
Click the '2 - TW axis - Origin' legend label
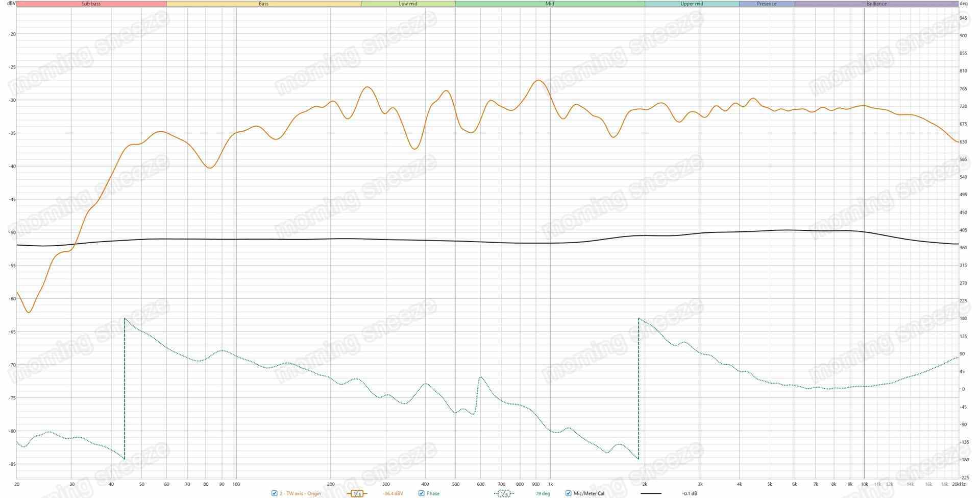[300, 493]
